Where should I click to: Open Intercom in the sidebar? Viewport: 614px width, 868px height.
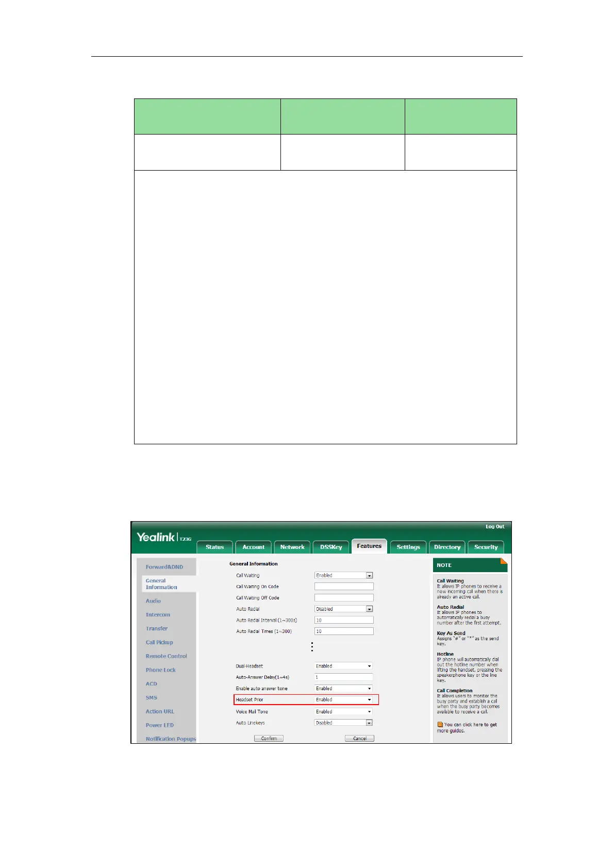158,615
